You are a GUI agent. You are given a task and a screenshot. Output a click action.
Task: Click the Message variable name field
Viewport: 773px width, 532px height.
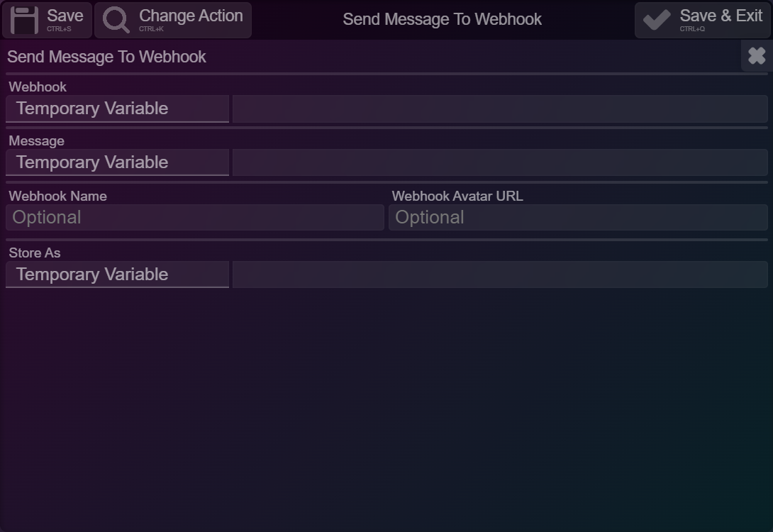point(500,162)
